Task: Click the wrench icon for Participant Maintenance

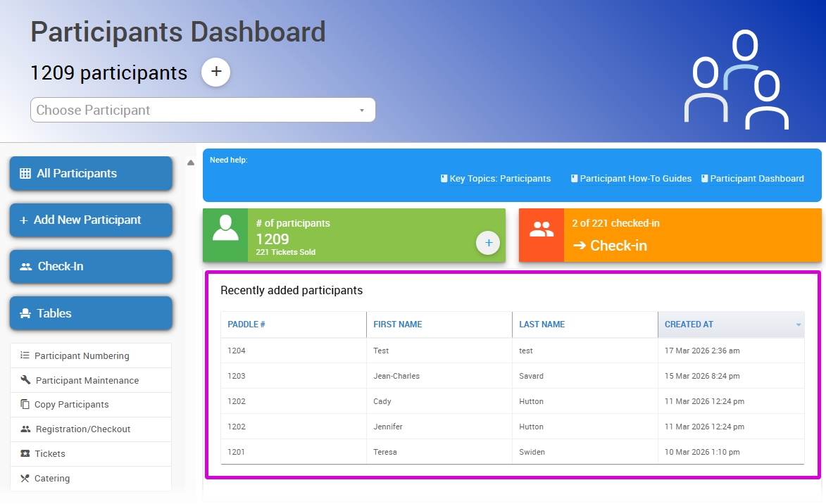Action: 25,380
